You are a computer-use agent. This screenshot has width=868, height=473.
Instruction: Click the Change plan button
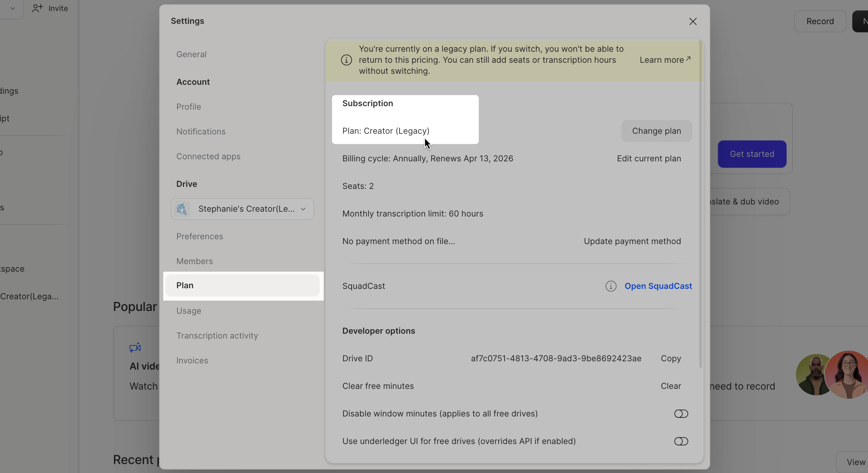656,131
